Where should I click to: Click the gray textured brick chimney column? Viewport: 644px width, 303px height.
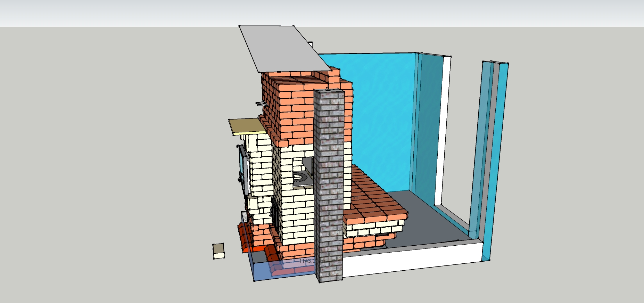[329, 184]
